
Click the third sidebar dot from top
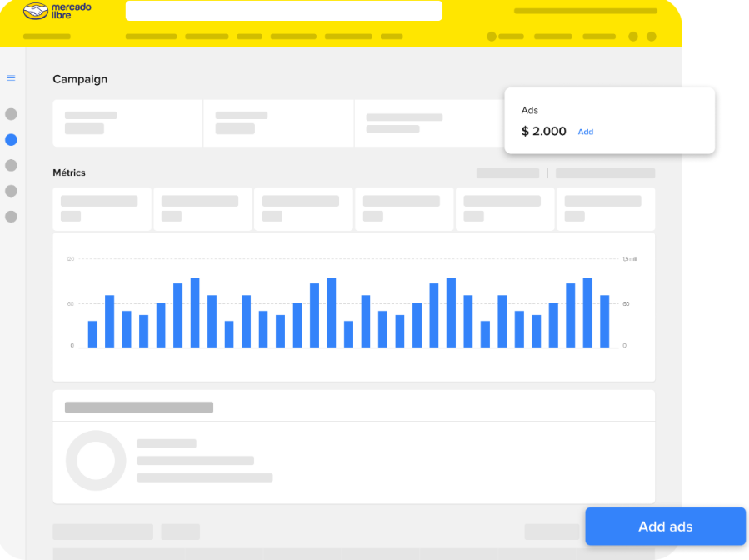tap(11, 165)
